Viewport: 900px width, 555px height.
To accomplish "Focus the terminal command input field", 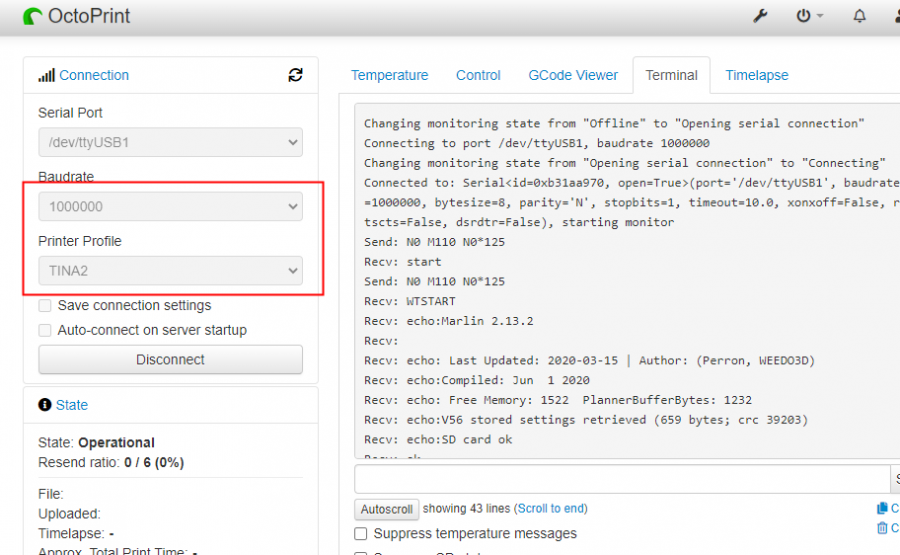I will [x=622, y=479].
